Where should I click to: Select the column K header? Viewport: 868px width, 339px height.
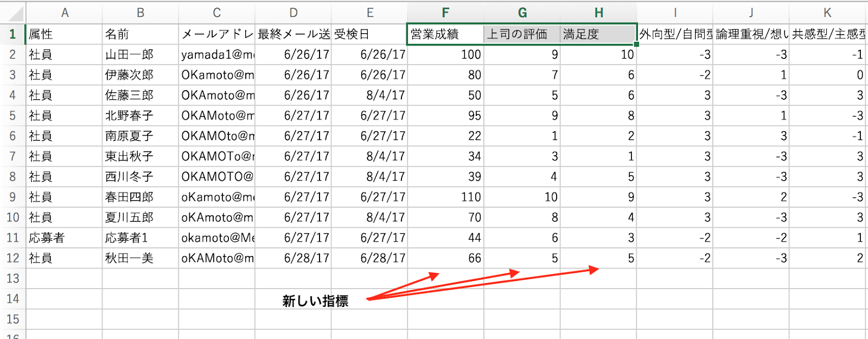point(827,13)
